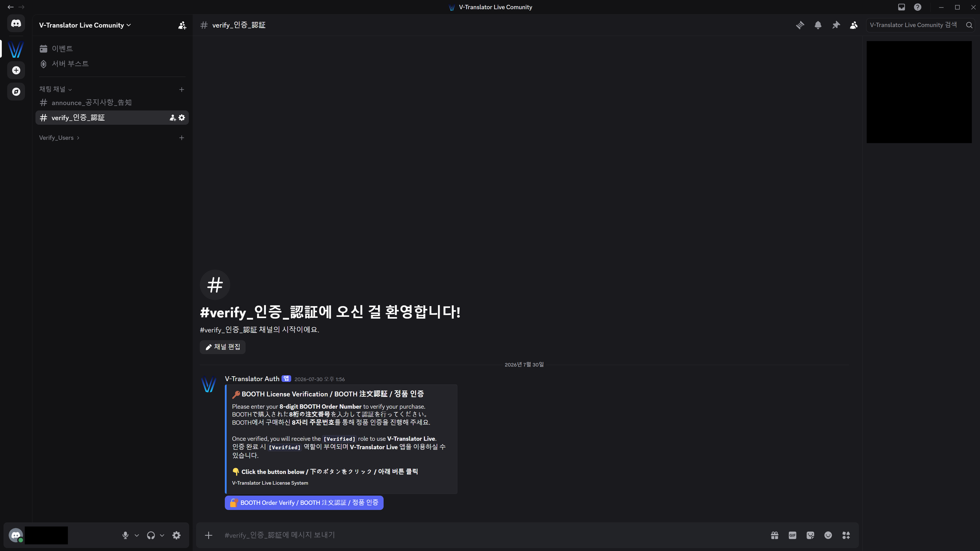Go forward in navigation history
Viewport: 980px width, 551px height.
tap(21, 7)
